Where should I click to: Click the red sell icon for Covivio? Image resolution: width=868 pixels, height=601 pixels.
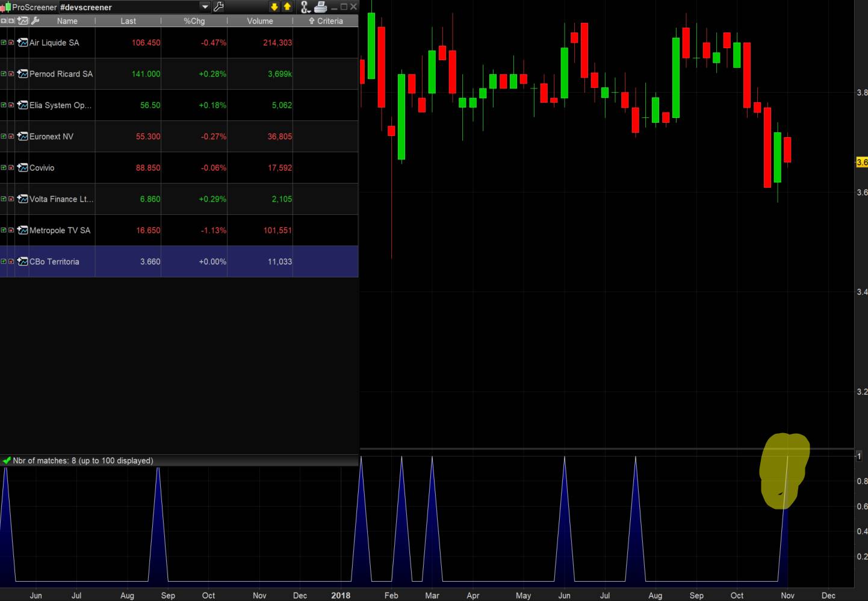point(11,168)
